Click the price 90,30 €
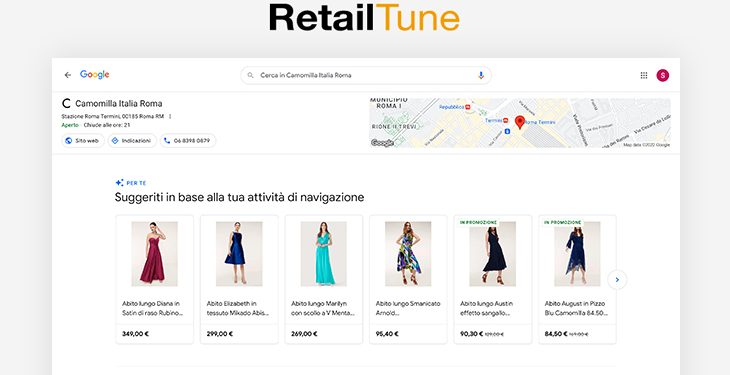 472,334
